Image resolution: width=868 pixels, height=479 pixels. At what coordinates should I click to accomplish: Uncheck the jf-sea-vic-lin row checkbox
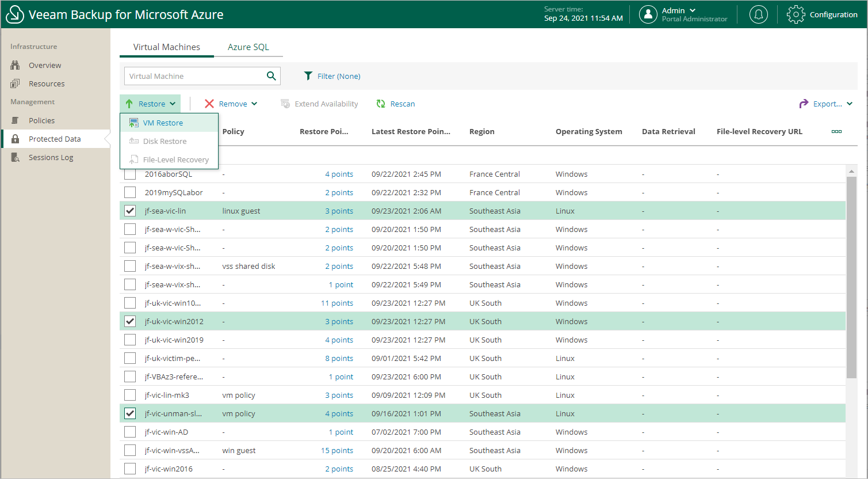(x=130, y=211)
